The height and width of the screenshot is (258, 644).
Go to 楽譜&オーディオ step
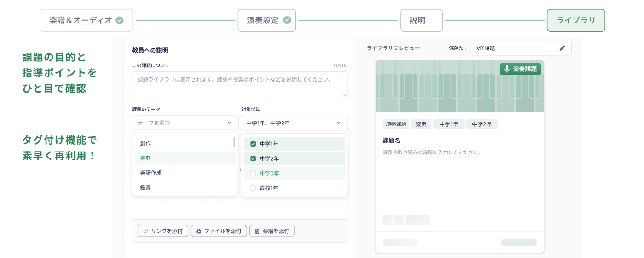(x=86, y=20)
